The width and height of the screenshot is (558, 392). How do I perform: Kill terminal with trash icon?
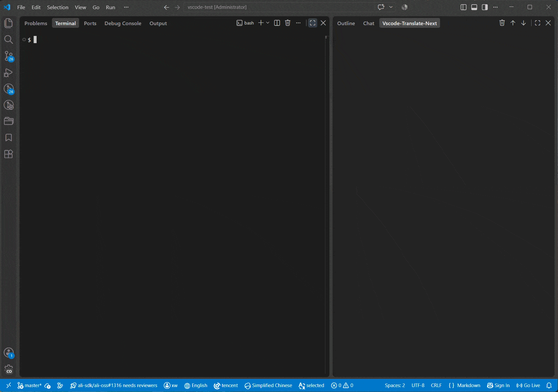287,23
